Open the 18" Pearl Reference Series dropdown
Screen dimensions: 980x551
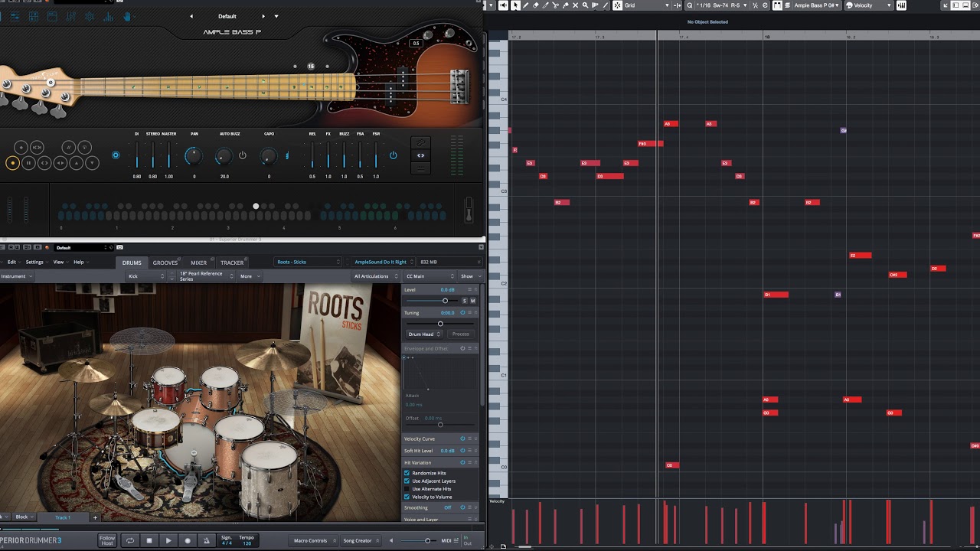207,276
